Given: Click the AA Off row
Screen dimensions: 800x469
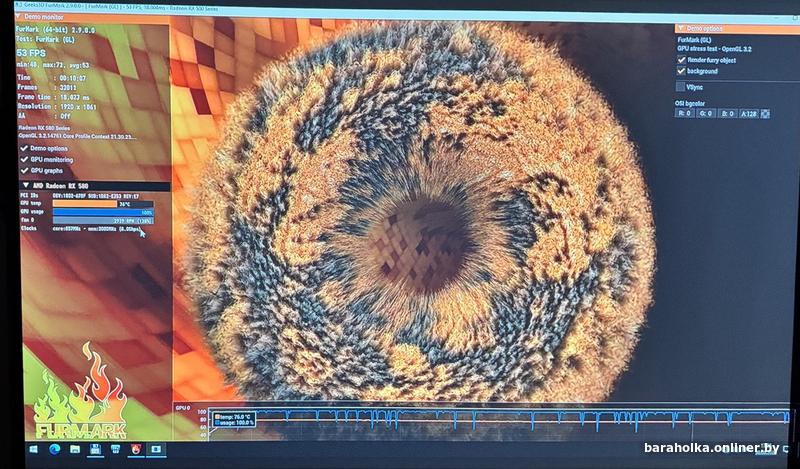Looking at the screenshot, I should pyautogui.click(x=44, y=116).
